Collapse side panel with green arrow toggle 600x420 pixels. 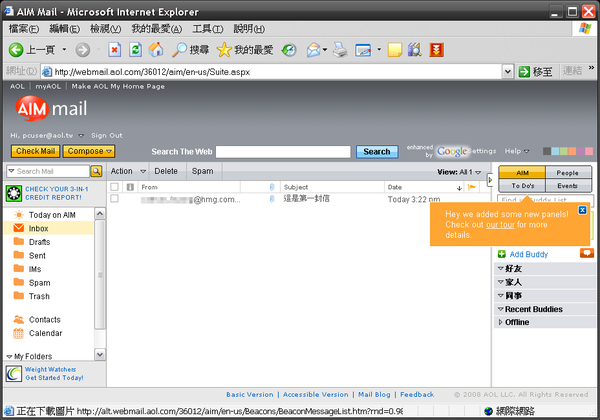pyautogui.click(x=489, y=180)
